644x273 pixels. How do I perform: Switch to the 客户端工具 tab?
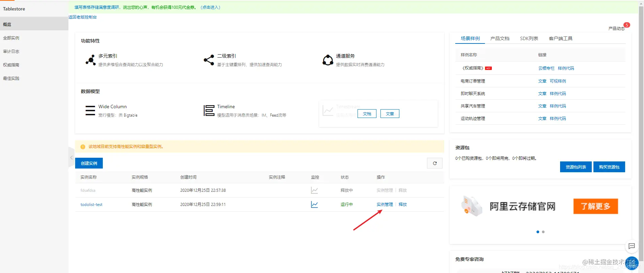(x=561, y=38)
